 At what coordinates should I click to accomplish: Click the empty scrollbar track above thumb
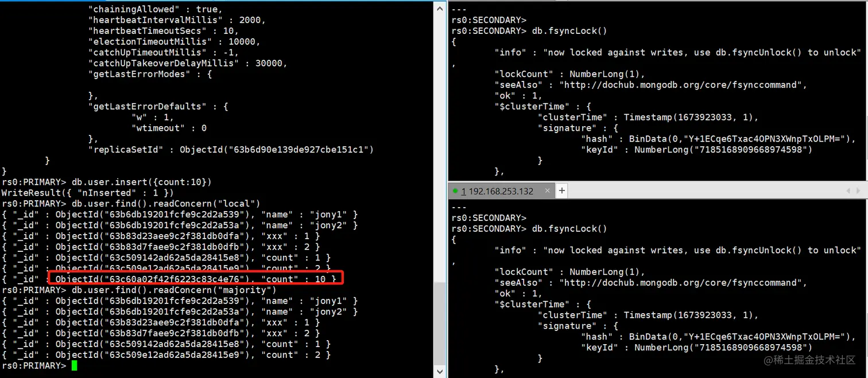coord(440,146)
